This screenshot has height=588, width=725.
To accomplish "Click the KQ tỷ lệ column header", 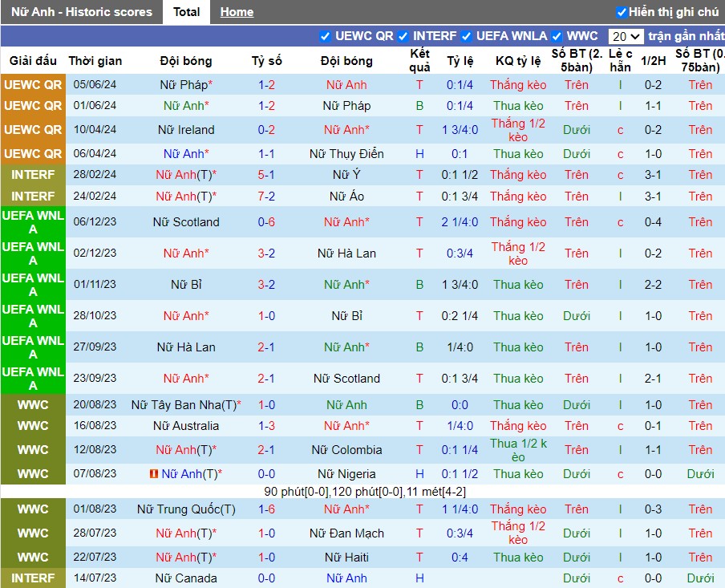I will coord(518,61).
